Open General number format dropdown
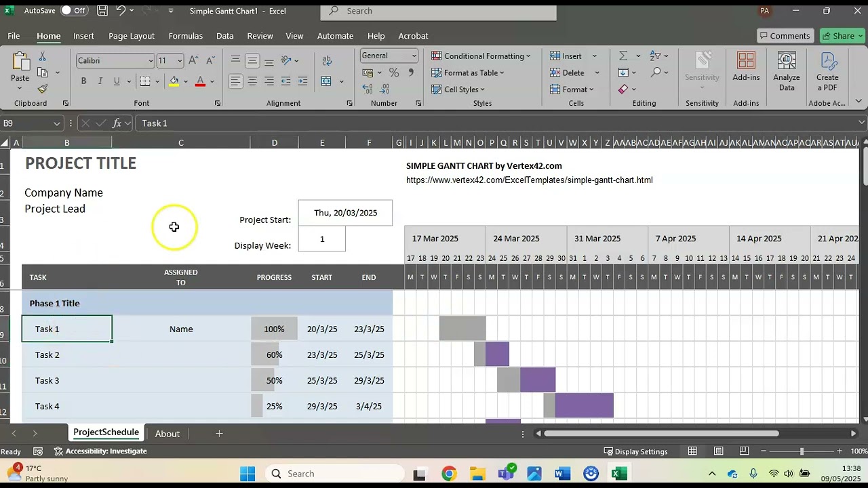The height and width of the screenshot is (488, 868). [x=414, y=56]
